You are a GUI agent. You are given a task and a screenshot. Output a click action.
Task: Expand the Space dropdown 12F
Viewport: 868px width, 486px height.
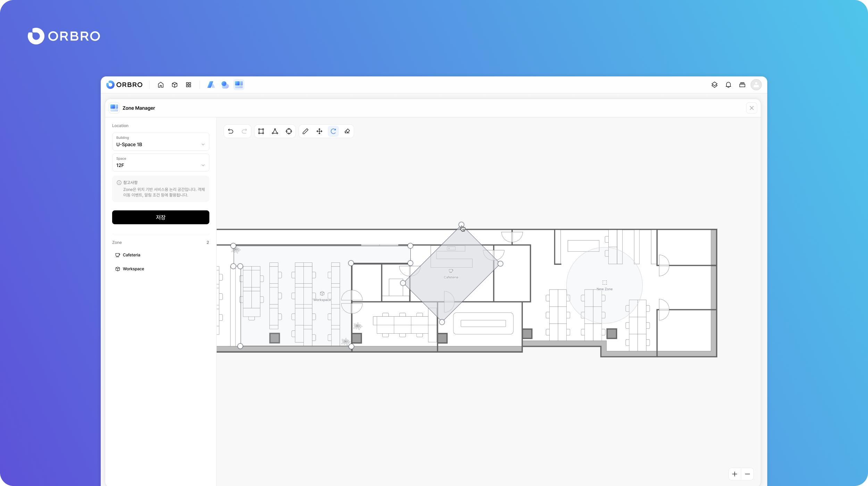[160, 162]
